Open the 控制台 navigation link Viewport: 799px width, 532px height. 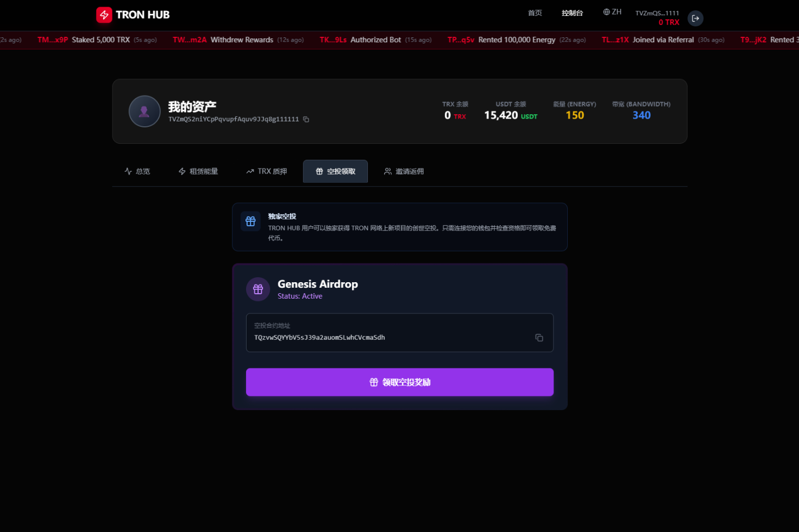[x=572, y=13]
